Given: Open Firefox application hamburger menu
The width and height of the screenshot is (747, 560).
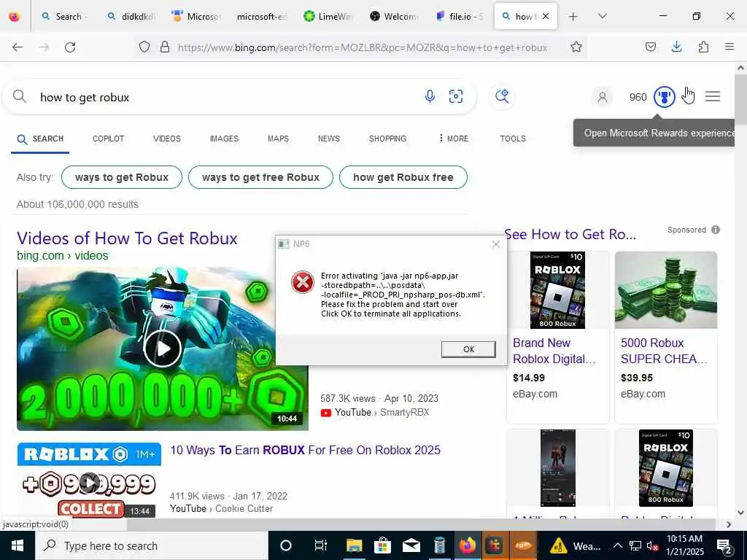Looking at the screenshot, I should click(x=729, y=47).
